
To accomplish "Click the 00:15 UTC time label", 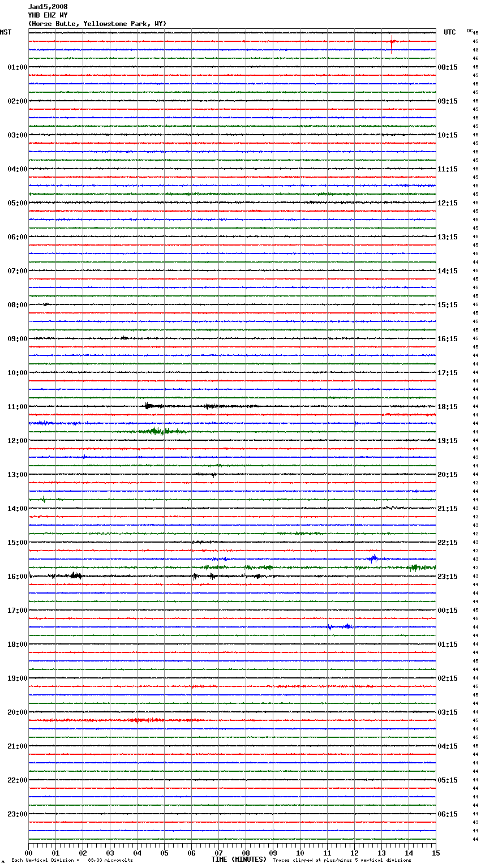I will pos(448,611).
